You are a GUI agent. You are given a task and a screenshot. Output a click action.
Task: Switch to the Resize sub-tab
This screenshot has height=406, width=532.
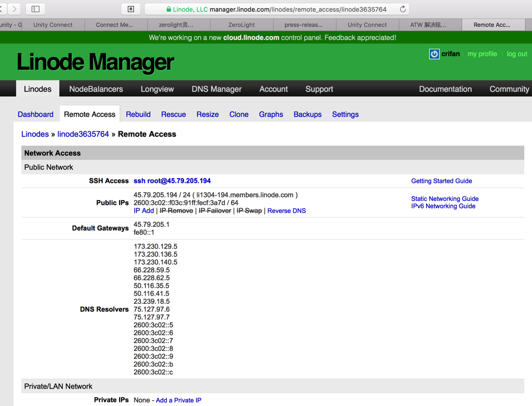click(x=208, y=114)
